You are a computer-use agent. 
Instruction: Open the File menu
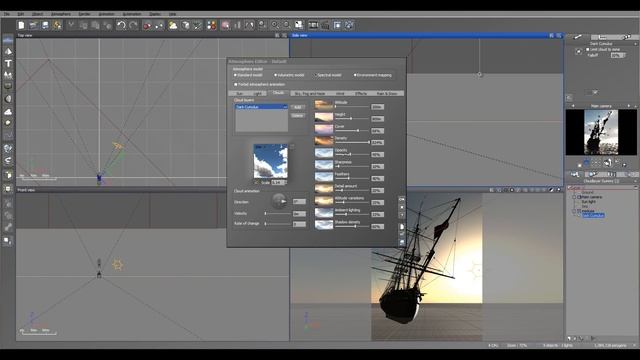pos(7,14)
